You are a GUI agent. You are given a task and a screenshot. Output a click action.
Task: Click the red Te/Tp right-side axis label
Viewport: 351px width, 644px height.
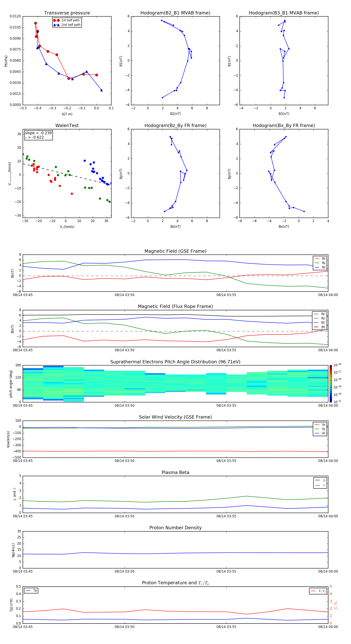pos(336,605)
